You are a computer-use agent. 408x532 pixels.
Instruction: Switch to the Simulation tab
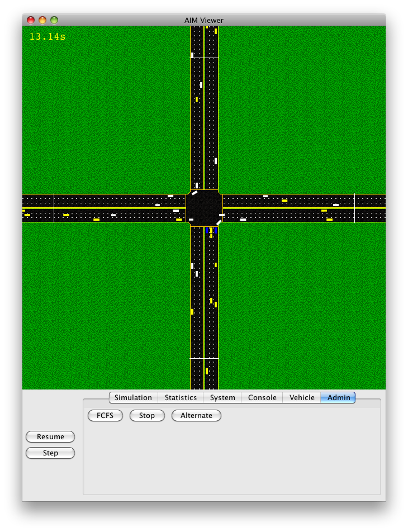[133, 398]
